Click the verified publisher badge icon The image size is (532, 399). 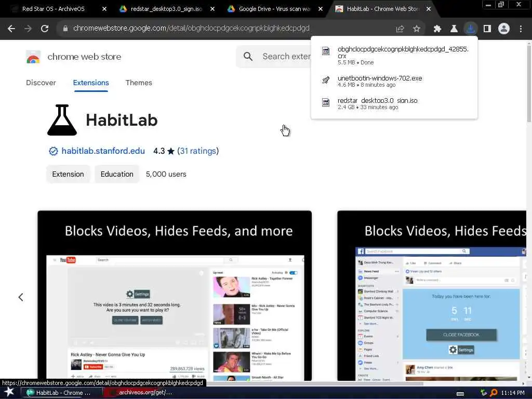54,151
